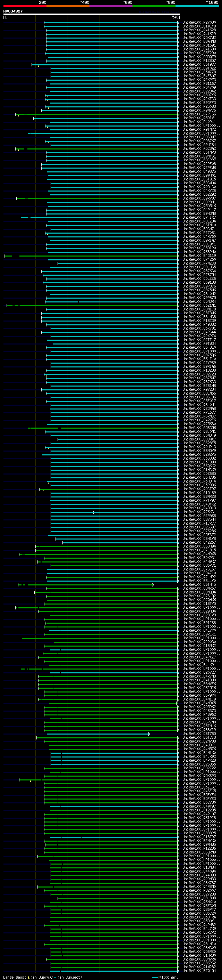Open hit UniRef100_P40941
The width and height of the screenshot is (222, 980).
click(x=199, y=122)
